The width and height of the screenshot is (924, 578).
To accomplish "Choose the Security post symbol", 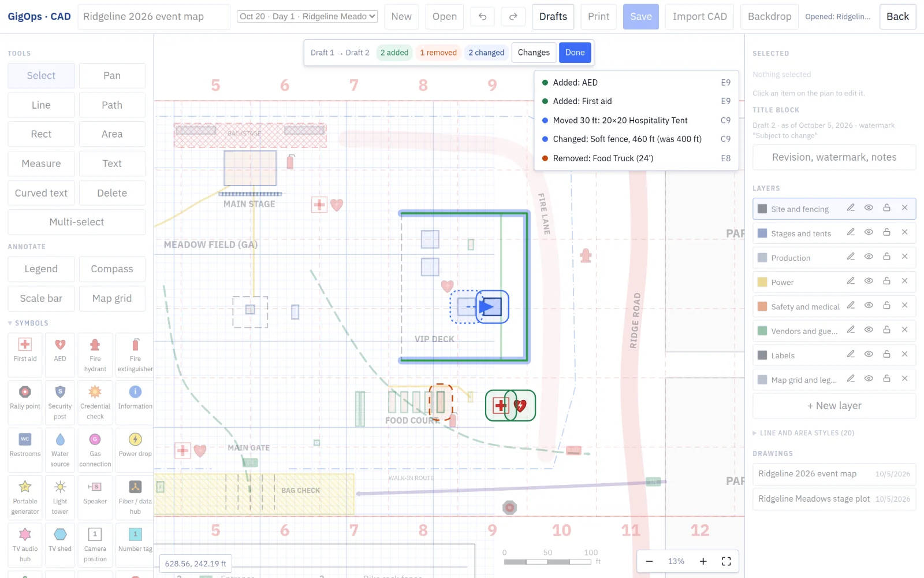I will 60,402.
